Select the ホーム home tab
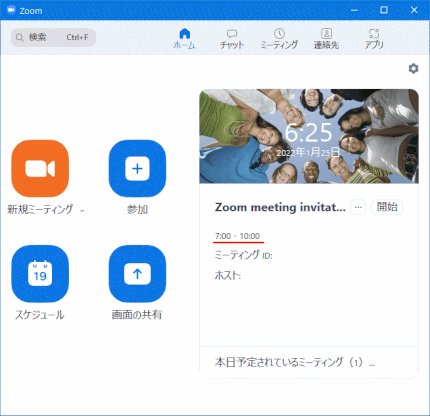This screenshot has height=416, width=430. [x=184, y=39]
